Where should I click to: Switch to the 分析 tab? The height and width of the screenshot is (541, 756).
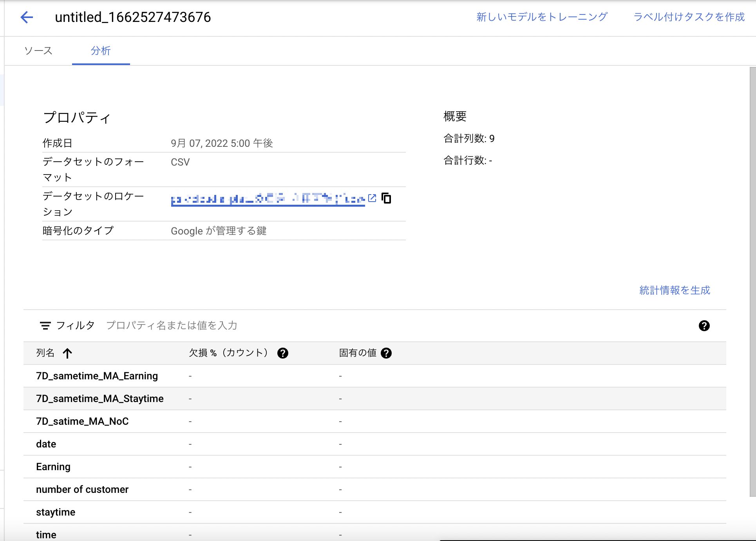(x=101, y=50)
